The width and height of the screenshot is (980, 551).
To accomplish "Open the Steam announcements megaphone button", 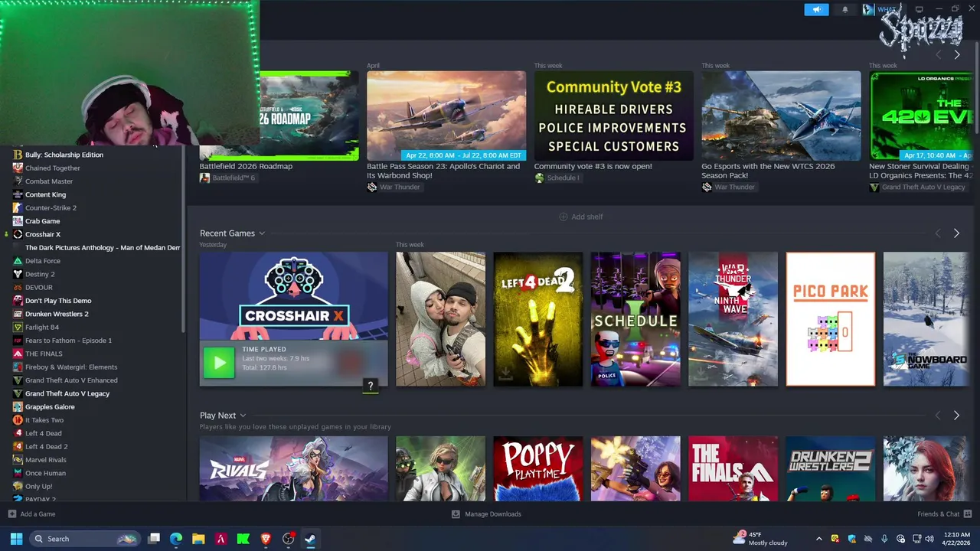I will pyautogui.click(x=816, y=9).
